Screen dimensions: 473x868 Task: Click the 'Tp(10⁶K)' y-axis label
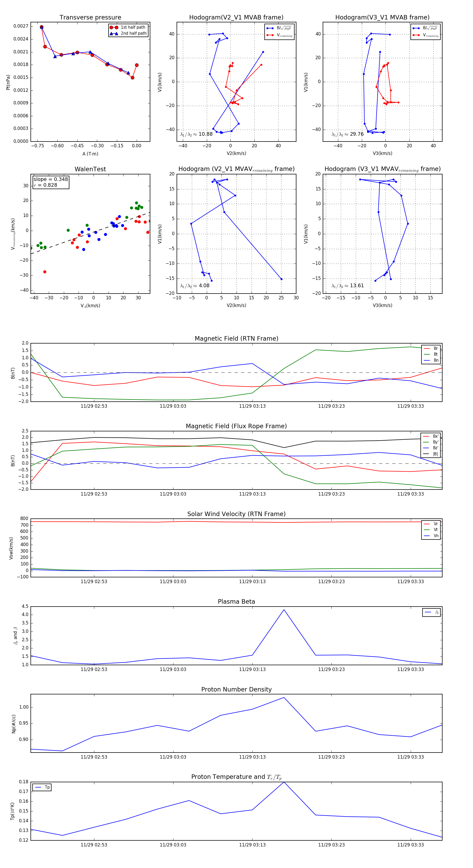coord(12,811)
